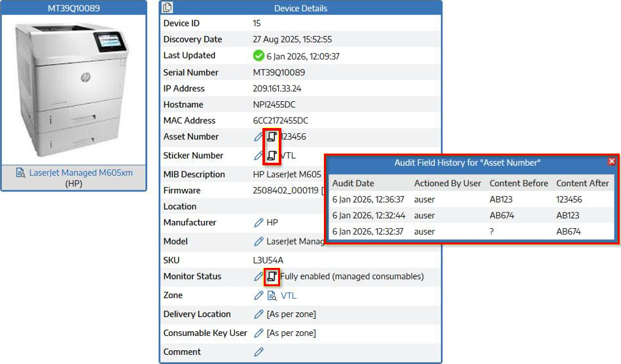Click the Manufacturer value HP
Viewport: 621px width, 364px height.
(x=272, y=223)
